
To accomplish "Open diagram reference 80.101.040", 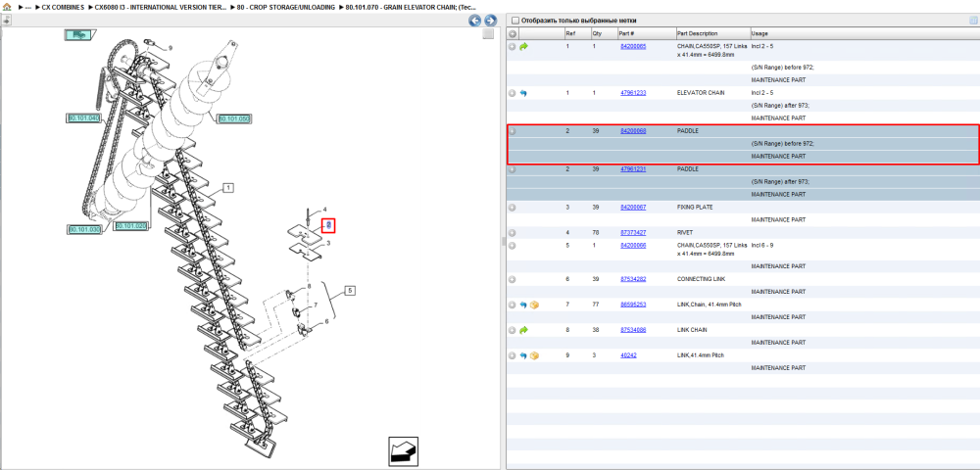I will (x=83, y=117).
